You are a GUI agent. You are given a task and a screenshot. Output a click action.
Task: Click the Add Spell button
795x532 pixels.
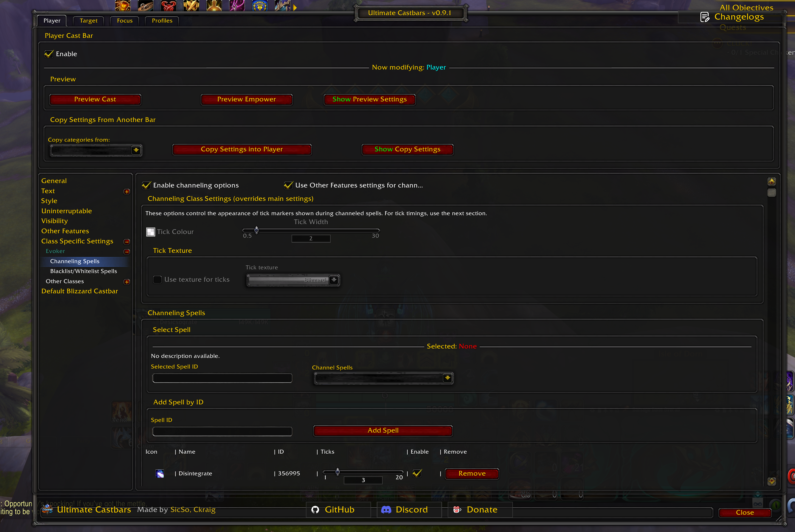tap(383, 431)
